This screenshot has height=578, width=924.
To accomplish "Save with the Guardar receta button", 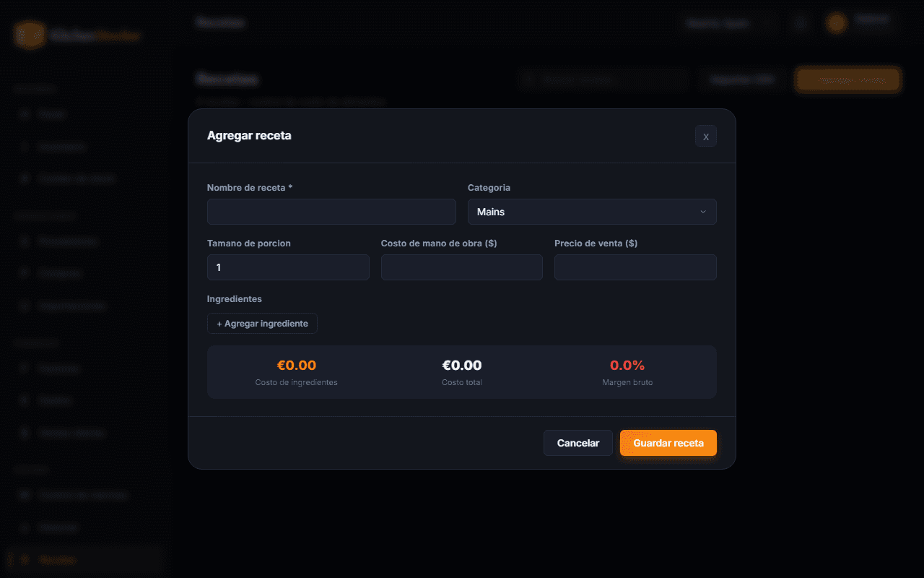I will point(668,443).
